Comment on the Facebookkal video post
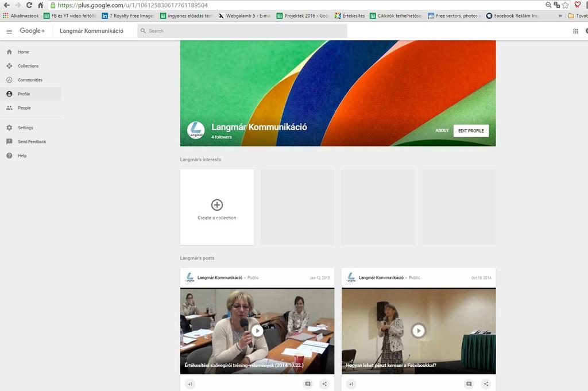Image resolution: width=588 pixels, height=391 pixels. click(x=469, y=384)
